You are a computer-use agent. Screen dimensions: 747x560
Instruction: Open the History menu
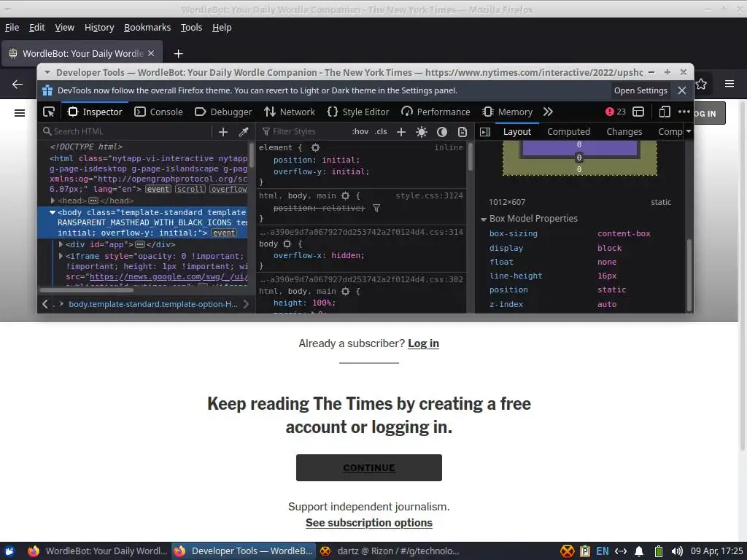click(x=99, y=28)
